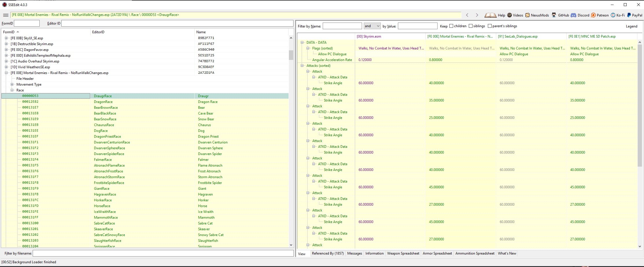Expand the Destructible Skyrim.esp node
The height and width of the screenshot is (267, 644).
(x=6, y=44)
